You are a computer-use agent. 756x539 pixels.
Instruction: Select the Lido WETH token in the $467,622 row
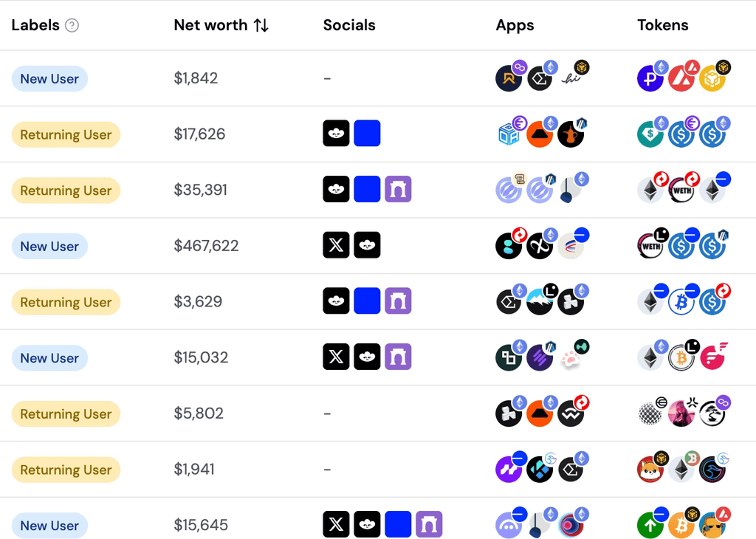pyautogui.click(x=650, y=245)
